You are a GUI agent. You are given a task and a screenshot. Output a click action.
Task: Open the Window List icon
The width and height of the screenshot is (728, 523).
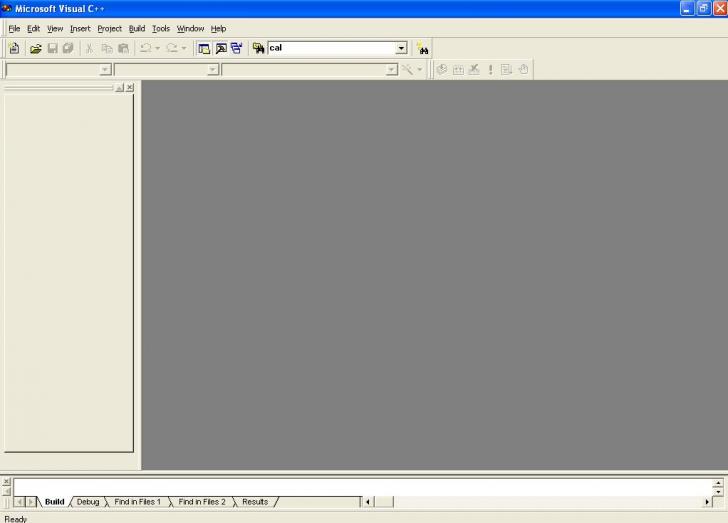click(237, 48)
